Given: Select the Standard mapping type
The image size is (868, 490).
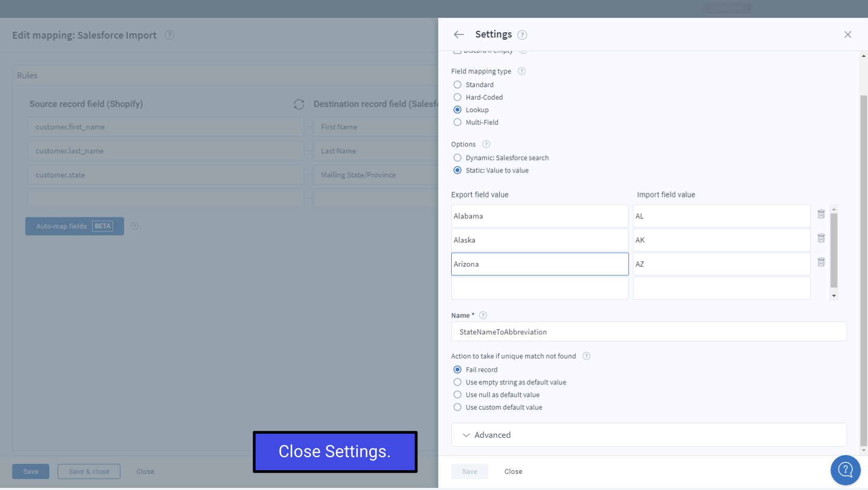Looking at the screenshot, I should (457, 85).
